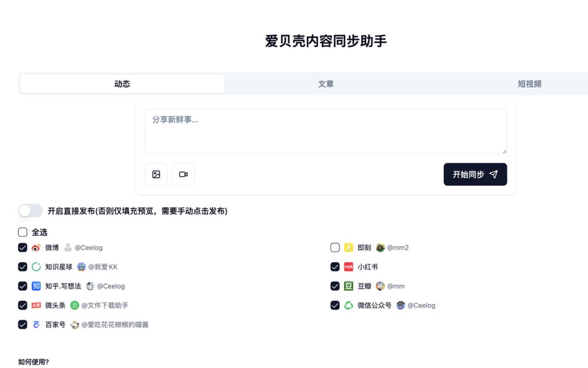This screenshot has width=588, height=368.
Task: Click the 即刻 yellow logo icon
Action: 348,248
